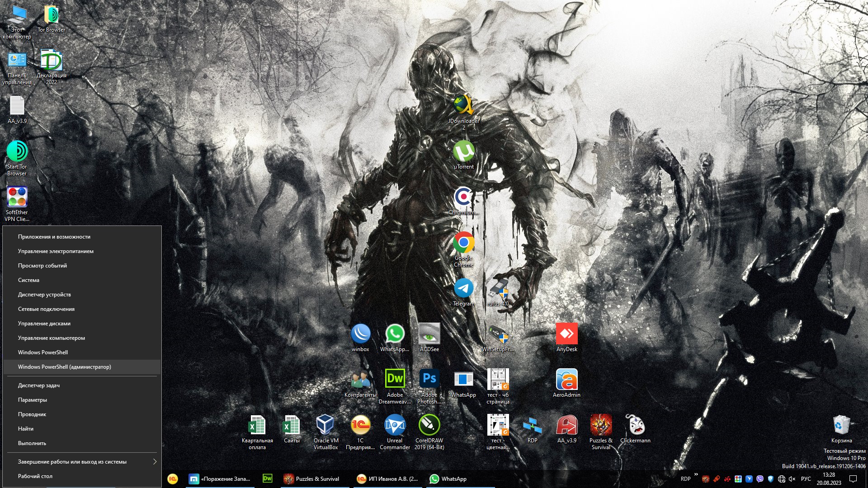Select the Tor Browser folder icon
Image resolution: width=868 pixels, height=488 pixels.
(x=51, y=19)
